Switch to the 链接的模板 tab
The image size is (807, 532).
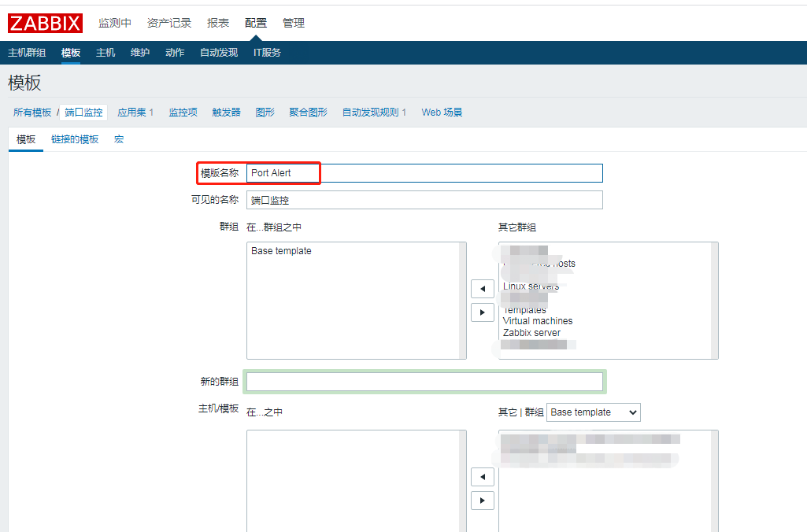pyautogui.click(x=75, y=139)
